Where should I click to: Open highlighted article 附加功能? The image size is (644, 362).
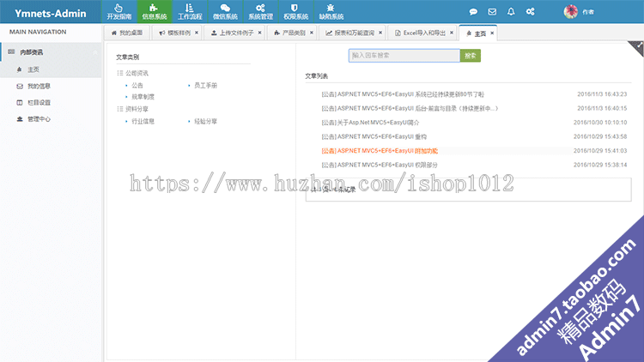click(380, 151)
